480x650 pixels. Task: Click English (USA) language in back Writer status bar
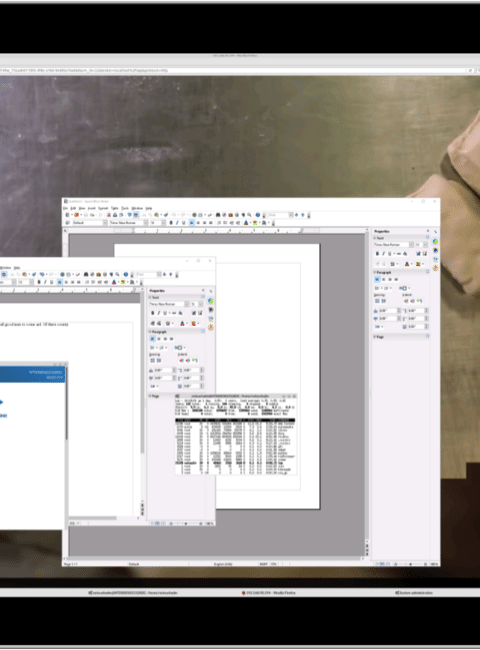[223, 564]
